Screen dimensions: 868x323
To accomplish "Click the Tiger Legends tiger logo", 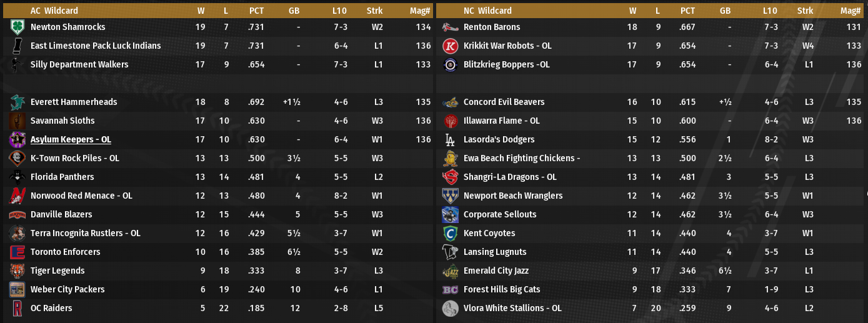I will [17, 271].
